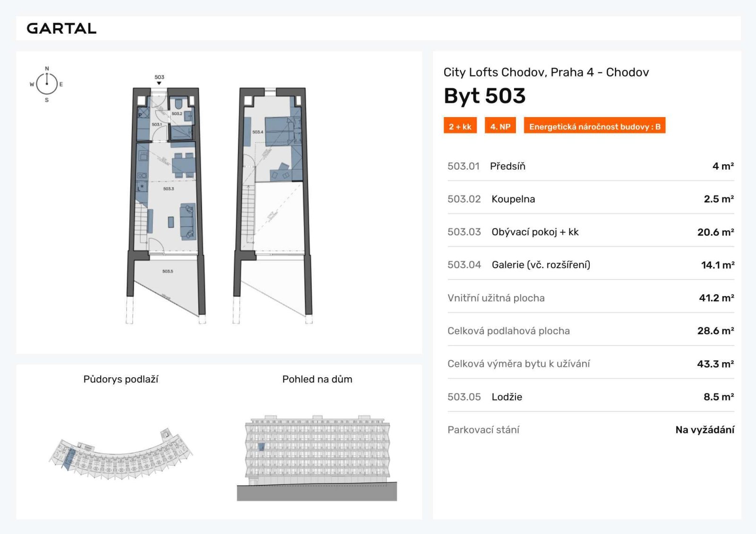Click the compass rose icon
Screen dimensions: 756x534
point(47,84)
